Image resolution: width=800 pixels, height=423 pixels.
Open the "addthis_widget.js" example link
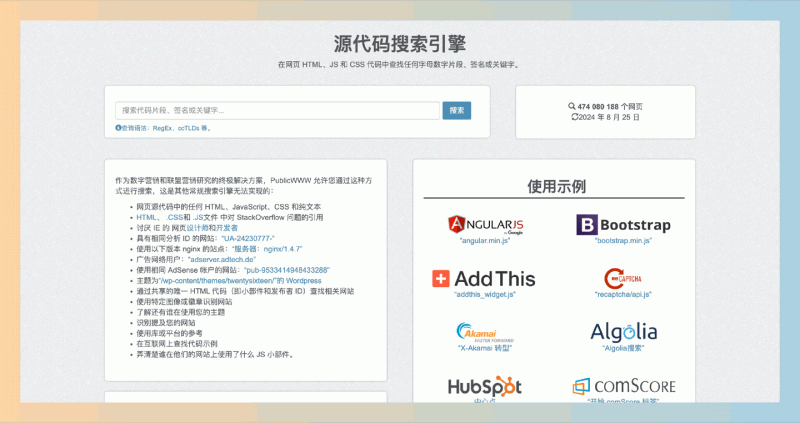(485, 294)
